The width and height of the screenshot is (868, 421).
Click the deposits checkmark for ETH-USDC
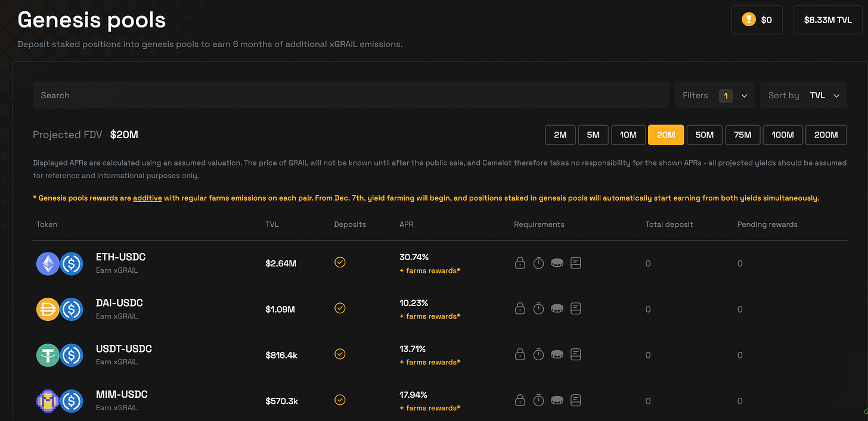[340, 263]
